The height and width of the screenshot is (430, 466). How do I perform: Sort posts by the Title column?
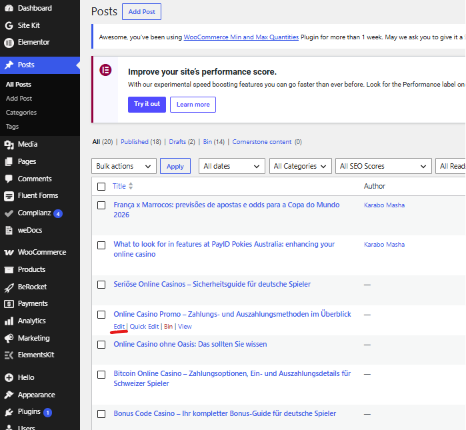[122, 186]
